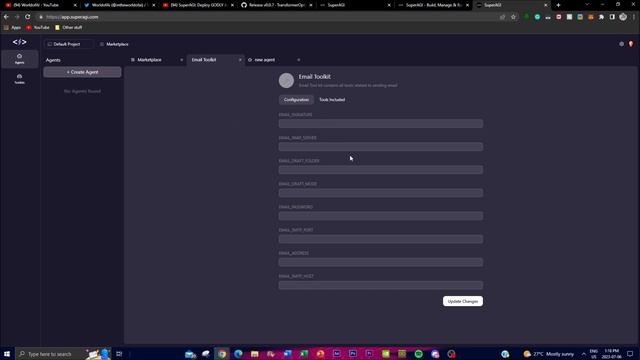
Task: Share this page from the address bar
Action: tap(502, 17)
